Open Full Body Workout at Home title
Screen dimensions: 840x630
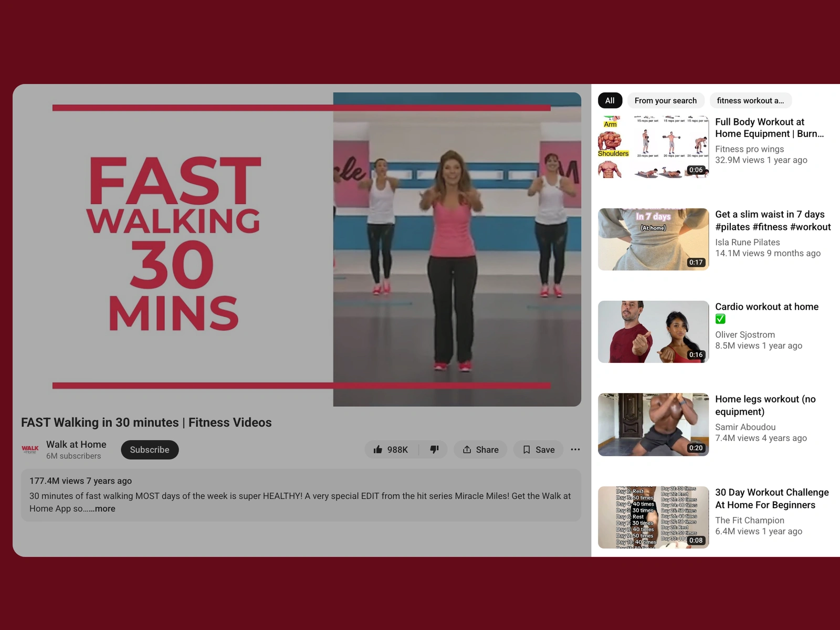pyautogui.click(x=770, y=128)
